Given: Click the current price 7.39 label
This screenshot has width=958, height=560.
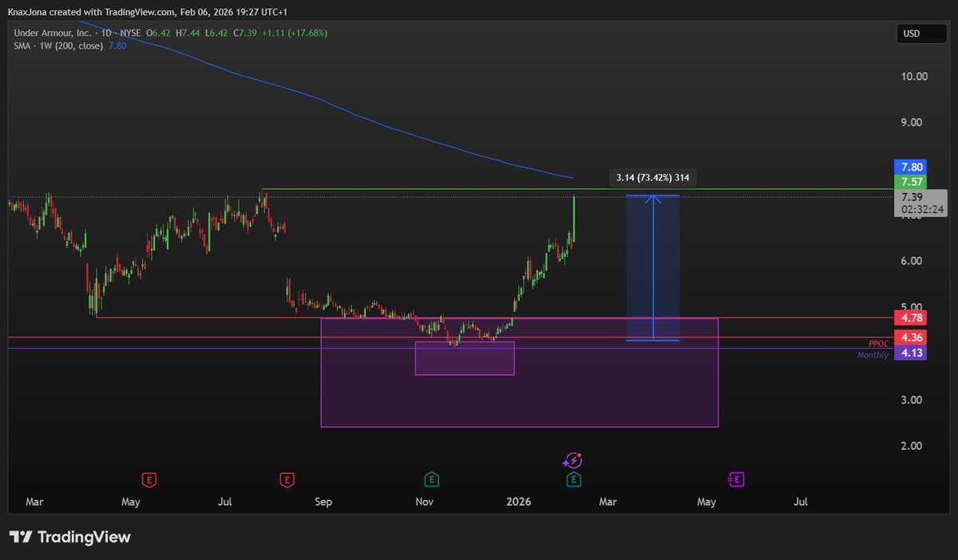Looking at the screenshot, I should 913,197.
